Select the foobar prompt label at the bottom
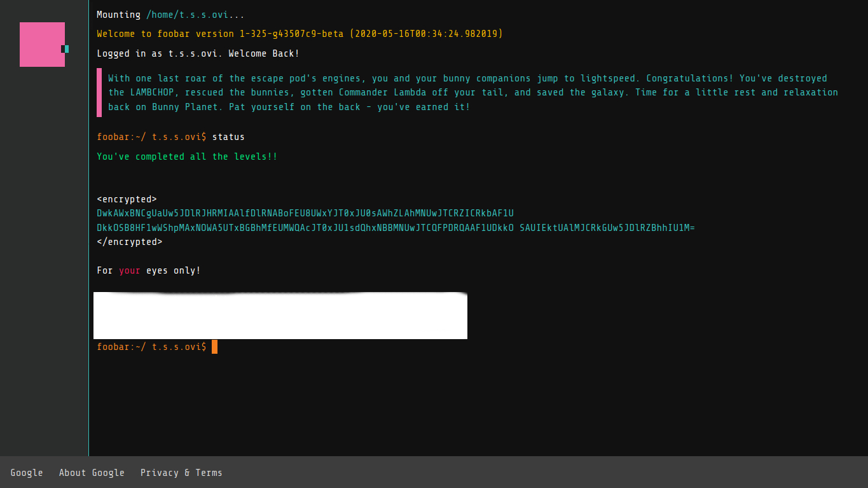This screenshot has height=488, width=868. (x=151, y=347)
